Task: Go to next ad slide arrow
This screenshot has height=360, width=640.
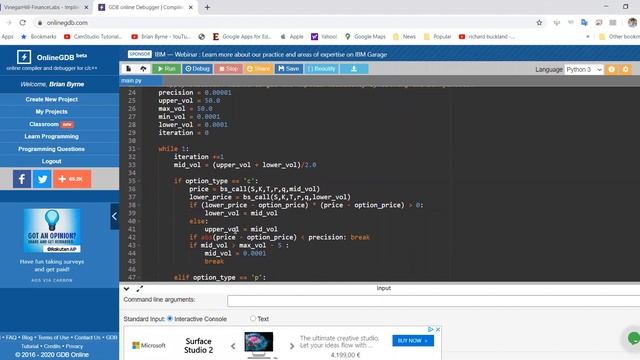Action: [x=291, y=346]
